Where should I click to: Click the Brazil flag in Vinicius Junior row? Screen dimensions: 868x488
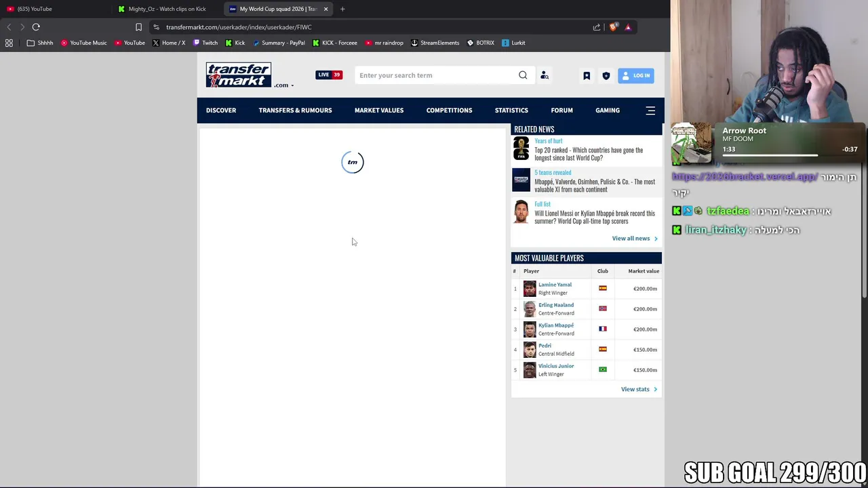tap(603, 369)
